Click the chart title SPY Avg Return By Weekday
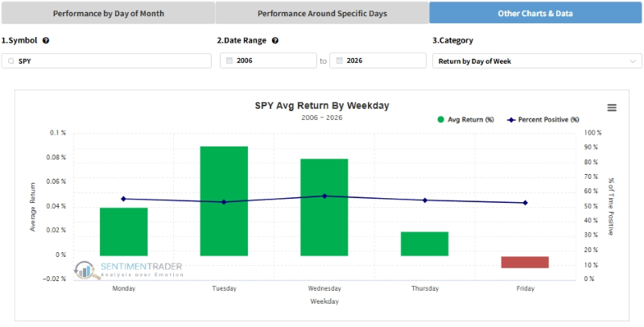 click(322, 106)
